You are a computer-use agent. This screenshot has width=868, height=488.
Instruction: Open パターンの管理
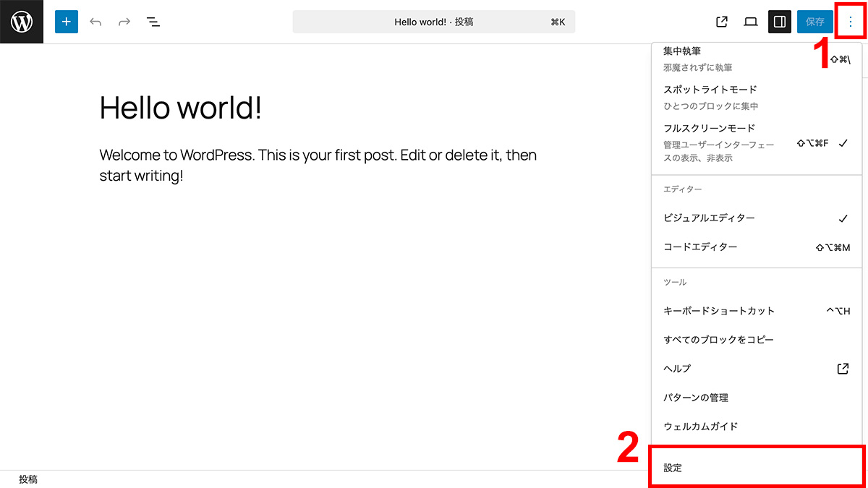tap(757, 398)
